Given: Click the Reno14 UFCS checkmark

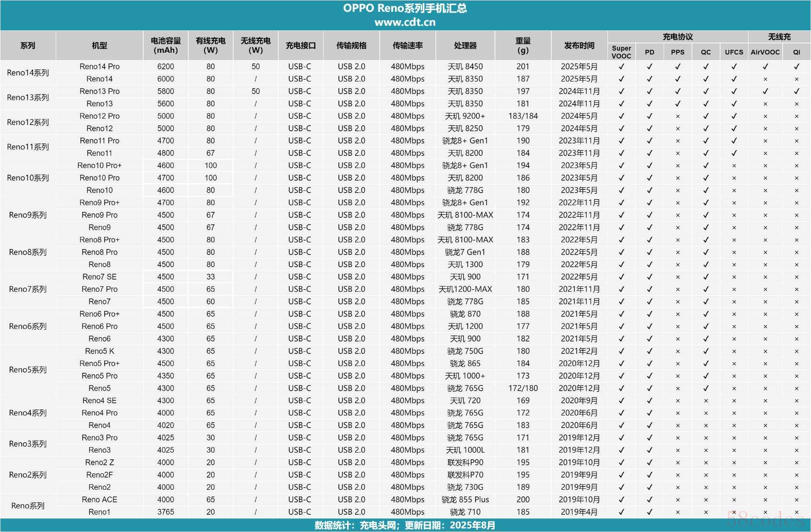Looking at the screenshot, I should (734, 79).
